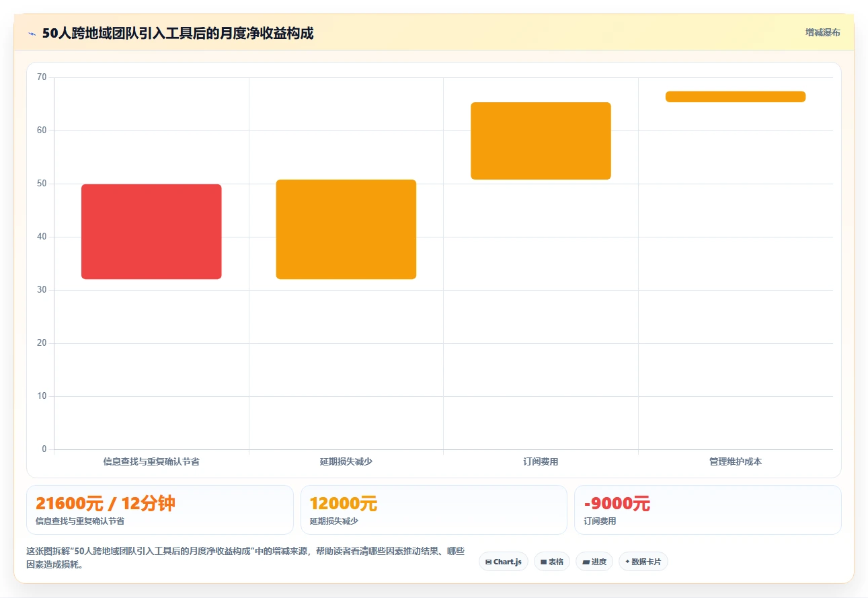This screenshot has height=598, width=868.
Task: Select the 表格 tag chip
Action: point(552,562)
